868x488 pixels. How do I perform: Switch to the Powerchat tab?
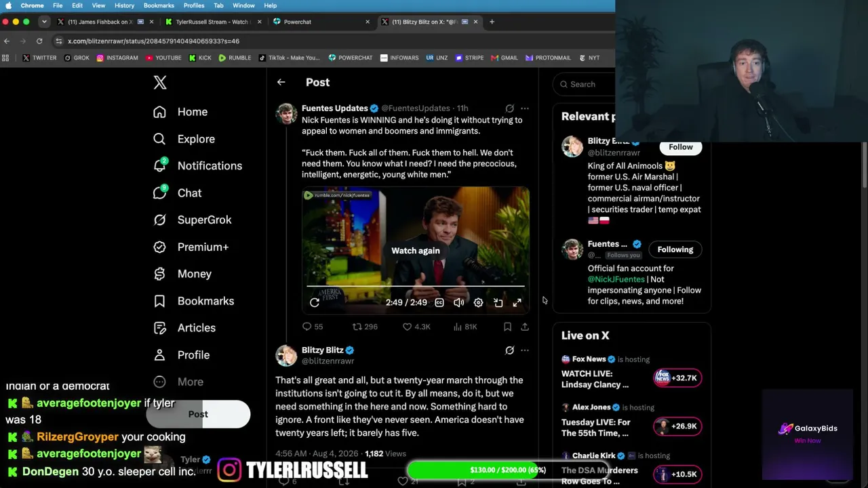click(321, 22)
